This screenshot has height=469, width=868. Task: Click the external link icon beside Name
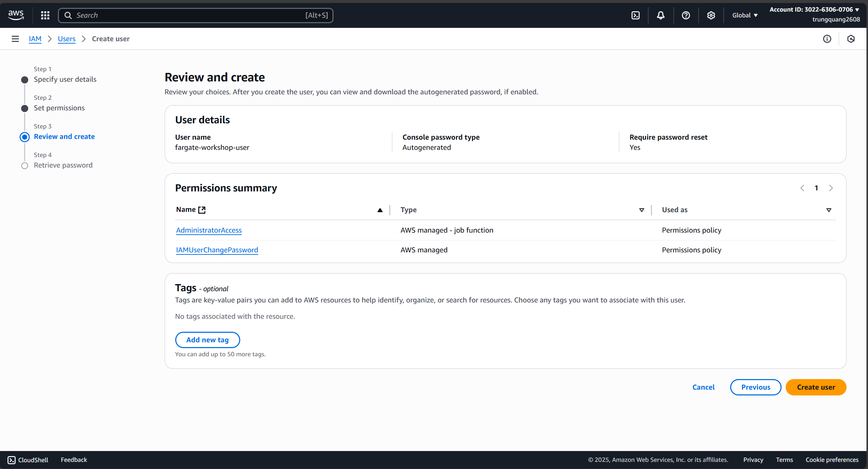[202, 210]
